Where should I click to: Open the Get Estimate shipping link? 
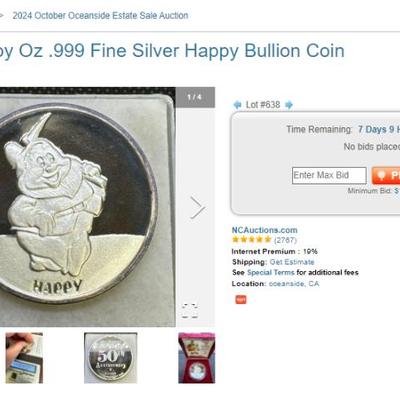point(292,262)
